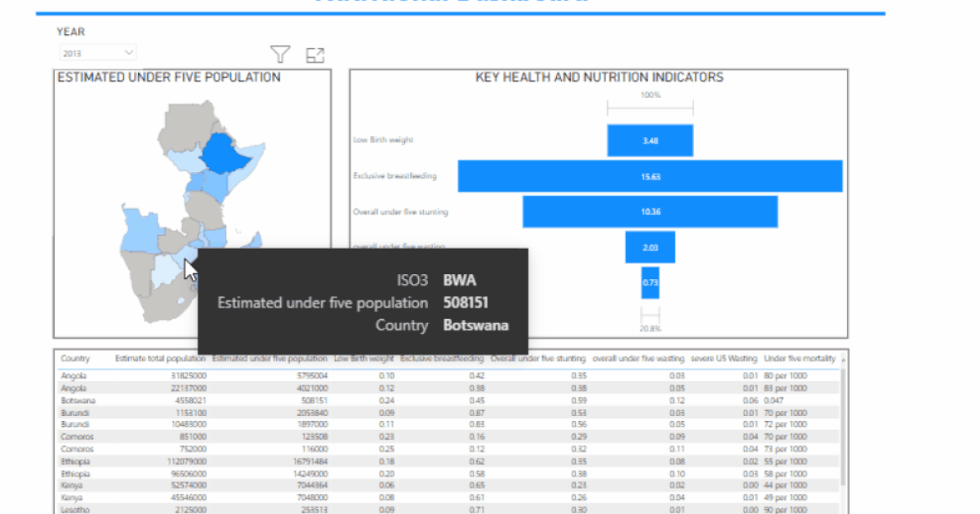Sort table by Country column header
Viewport: 980px width, 514px height.
point(75,359)
